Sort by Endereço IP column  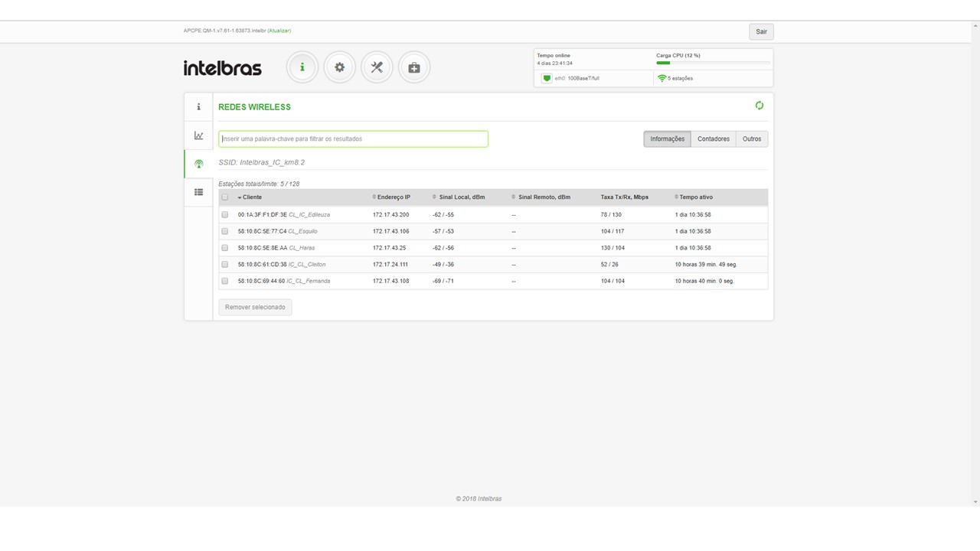pos(391,197)
